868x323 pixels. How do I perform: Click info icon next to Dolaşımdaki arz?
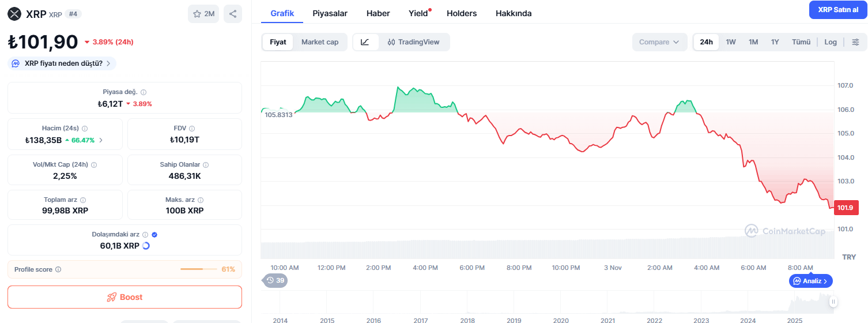pos(145,235)
